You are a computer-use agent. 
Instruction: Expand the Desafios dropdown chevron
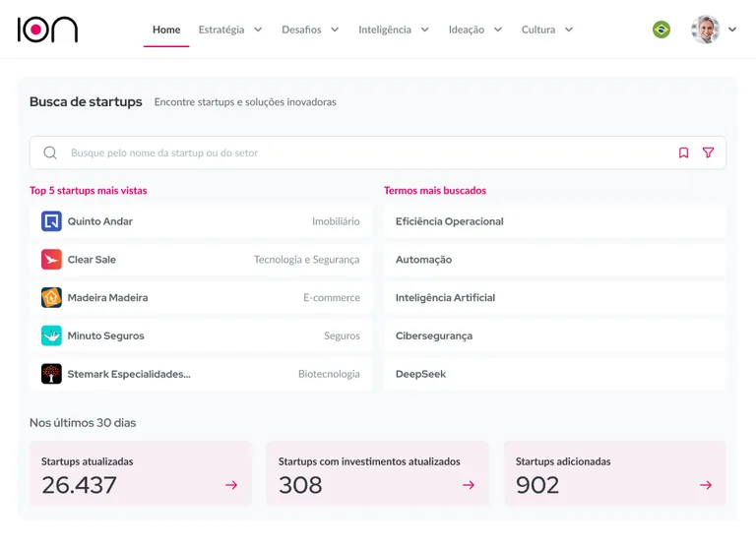click(x=335, y=30)
